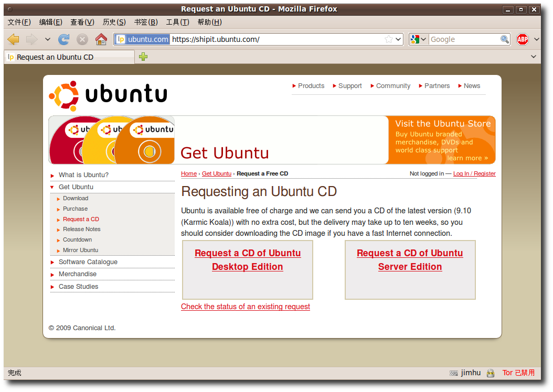The height and width of the screenshot is (392, 553).
Task: Open the 帮助(H) menu
Action: click(x=210, y=22)
